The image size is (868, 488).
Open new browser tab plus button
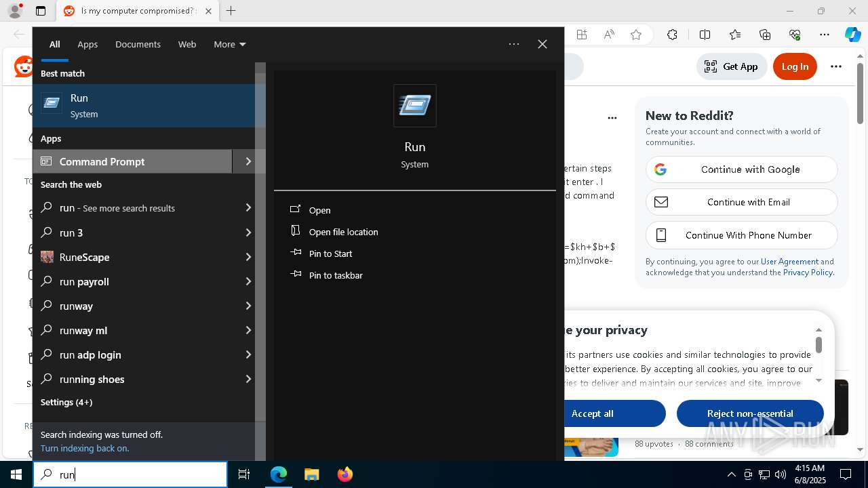pos(231,11)
